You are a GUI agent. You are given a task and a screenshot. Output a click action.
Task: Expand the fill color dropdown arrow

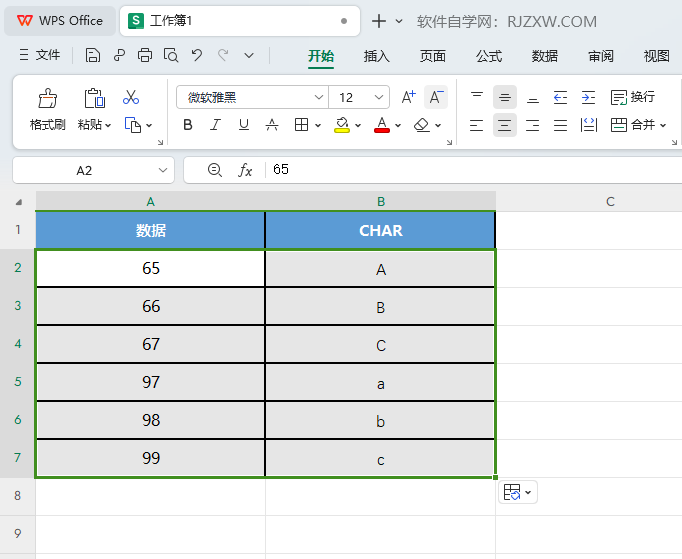pos(358,126)
